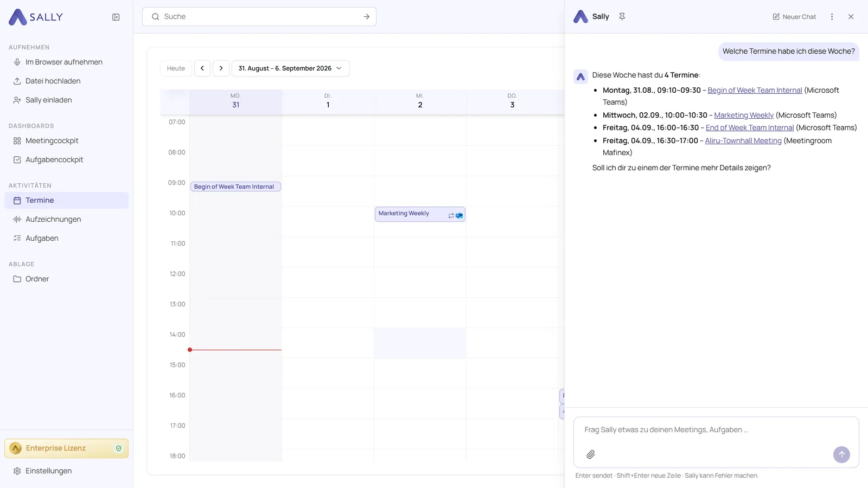Start a Neuer Chat
This screenshot has width=868, height=488.
(794, 17)
